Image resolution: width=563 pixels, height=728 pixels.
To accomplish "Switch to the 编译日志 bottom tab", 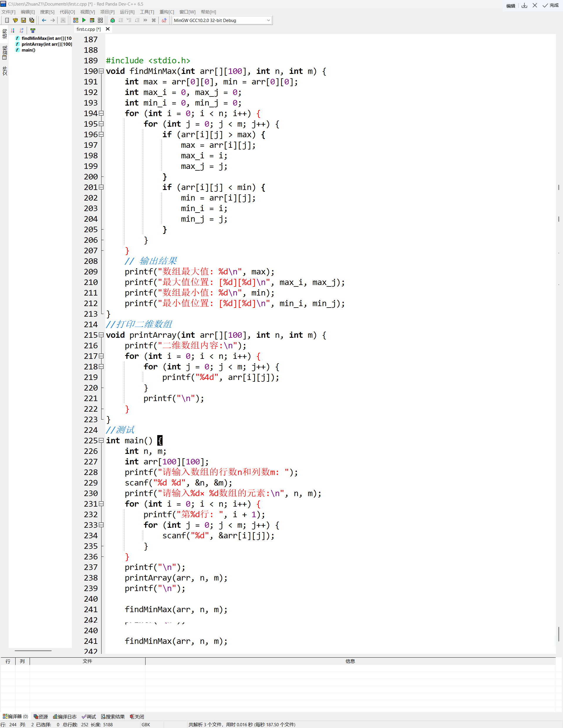I will click(65, 716).
